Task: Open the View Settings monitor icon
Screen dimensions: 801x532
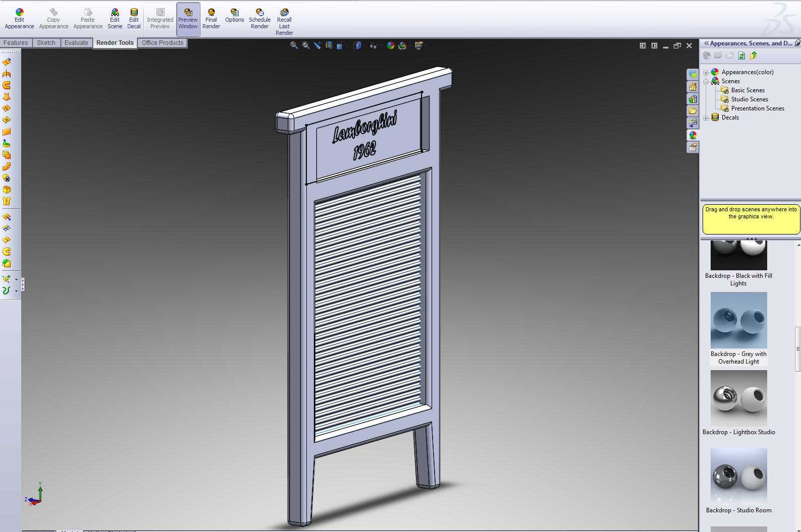Action: point(418,45)
